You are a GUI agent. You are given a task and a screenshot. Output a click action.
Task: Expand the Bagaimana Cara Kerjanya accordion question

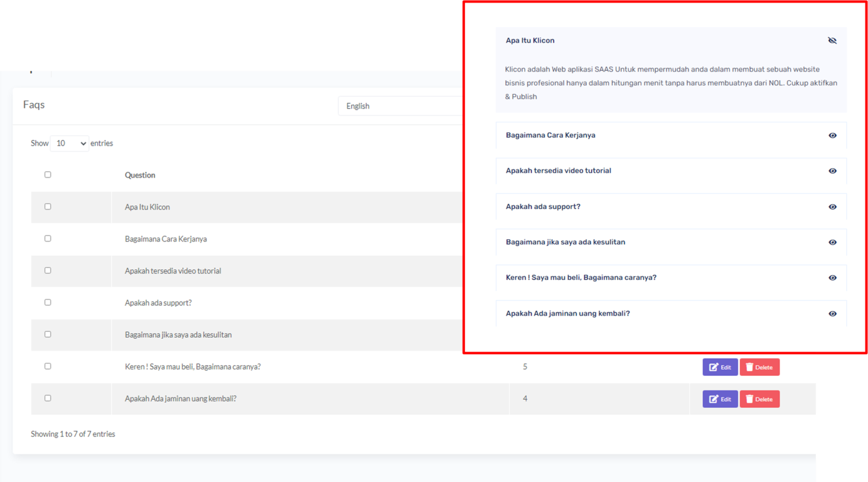(671, 136)
